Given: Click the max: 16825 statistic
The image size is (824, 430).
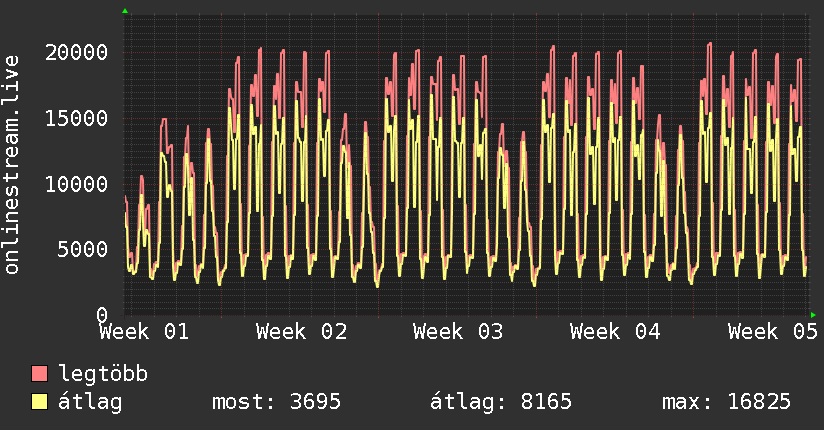Looking at the screenshot, I should [x=726, y=402].
